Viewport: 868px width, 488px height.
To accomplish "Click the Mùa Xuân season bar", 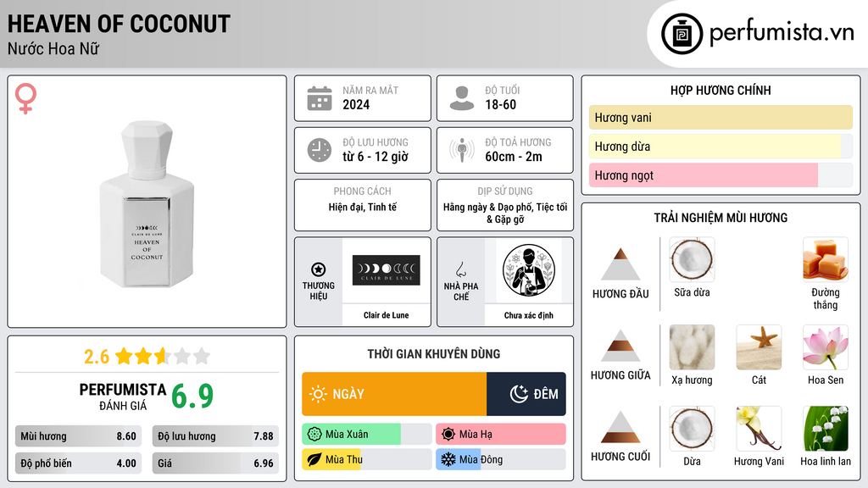I will (x=366, y=435).
